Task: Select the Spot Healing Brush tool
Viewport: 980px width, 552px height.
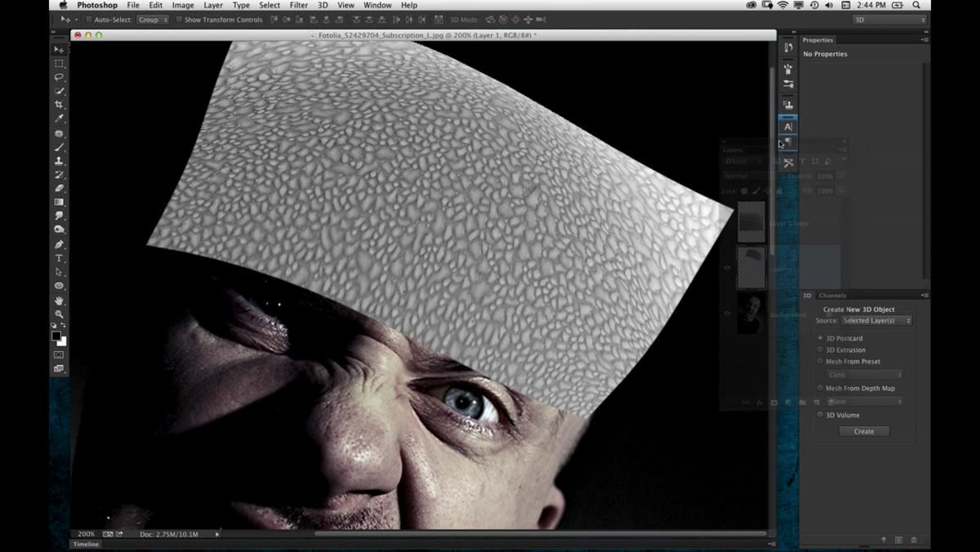Action: coord(59,133)
